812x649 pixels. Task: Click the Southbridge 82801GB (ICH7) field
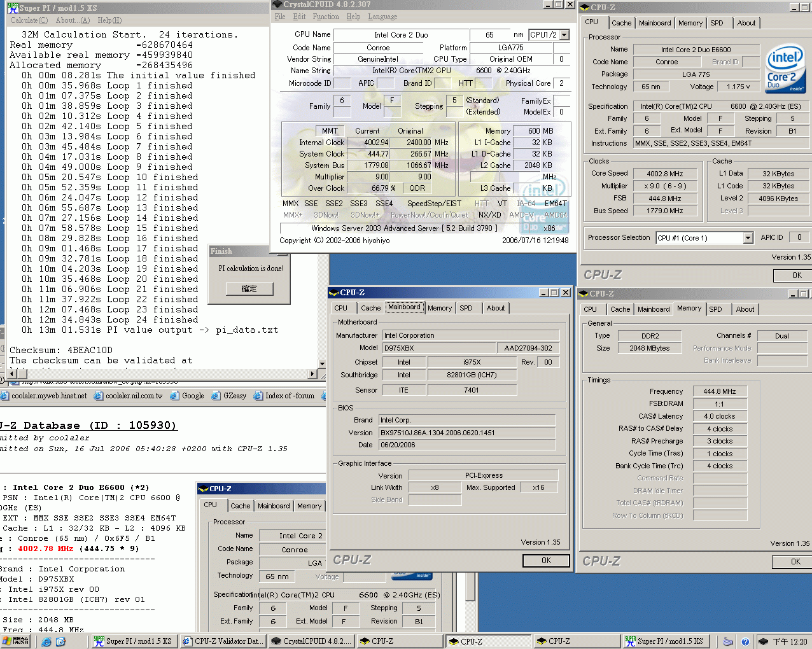click(x=472, y=375)
